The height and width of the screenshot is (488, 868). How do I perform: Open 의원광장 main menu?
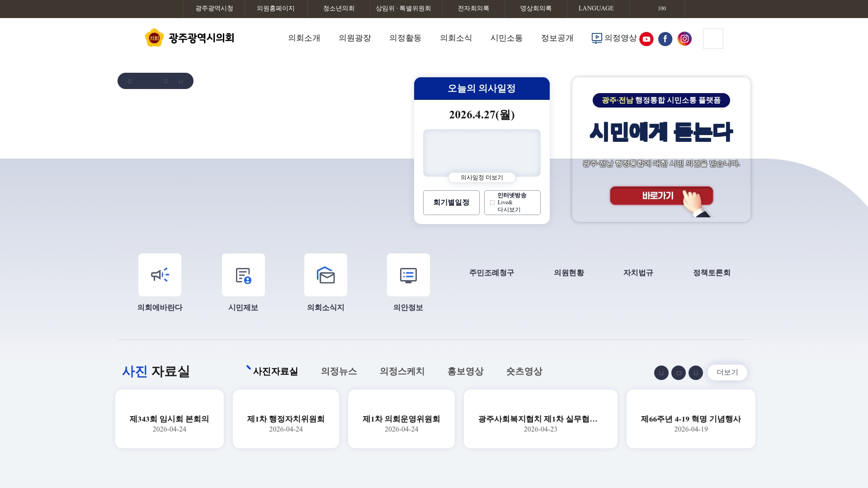355,38
